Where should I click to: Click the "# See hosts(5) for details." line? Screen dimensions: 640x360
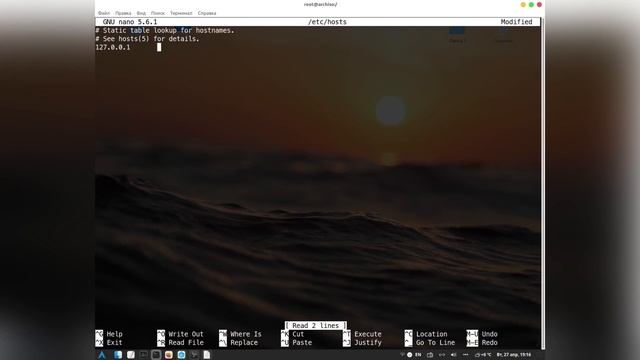[147, 39]
